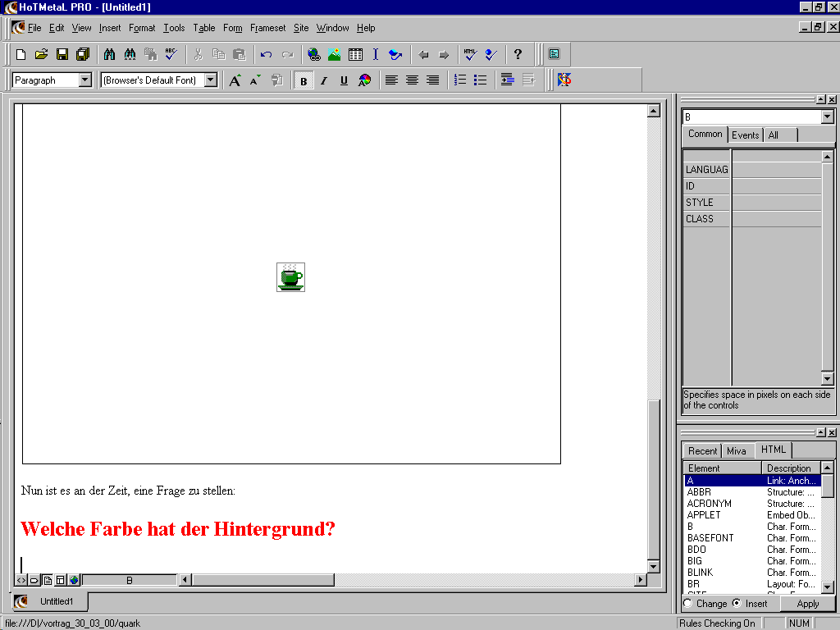Click the Check Spelling icon
The height and width of the screenshot is (630, 840).
point(171,55)
